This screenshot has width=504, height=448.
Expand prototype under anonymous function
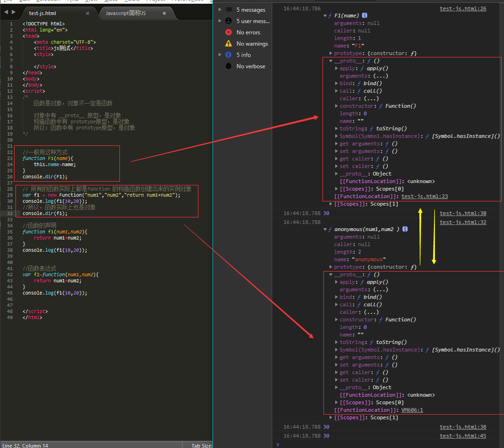pyautogui.click(x=331, y=267)
